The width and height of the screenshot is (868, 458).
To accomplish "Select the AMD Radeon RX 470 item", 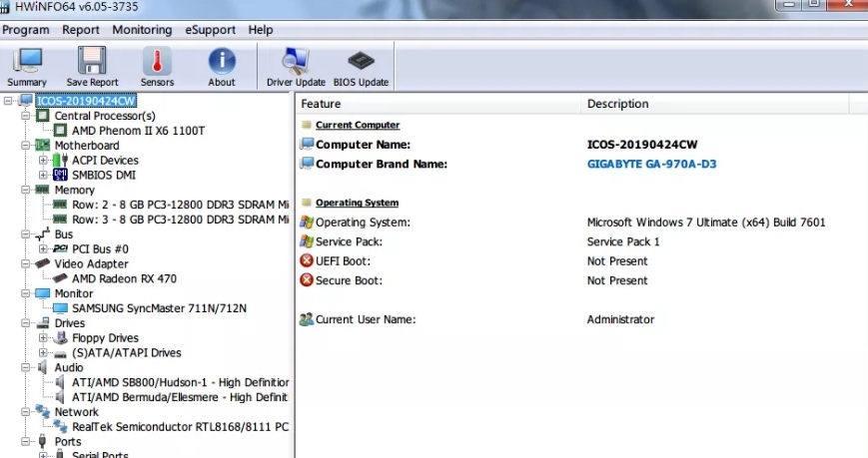I will 124,278.
